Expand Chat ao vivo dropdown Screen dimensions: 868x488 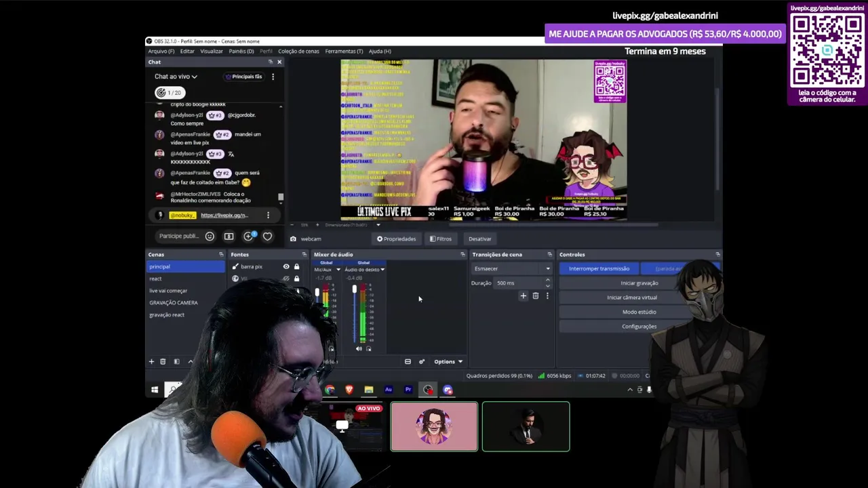point(176,77)
